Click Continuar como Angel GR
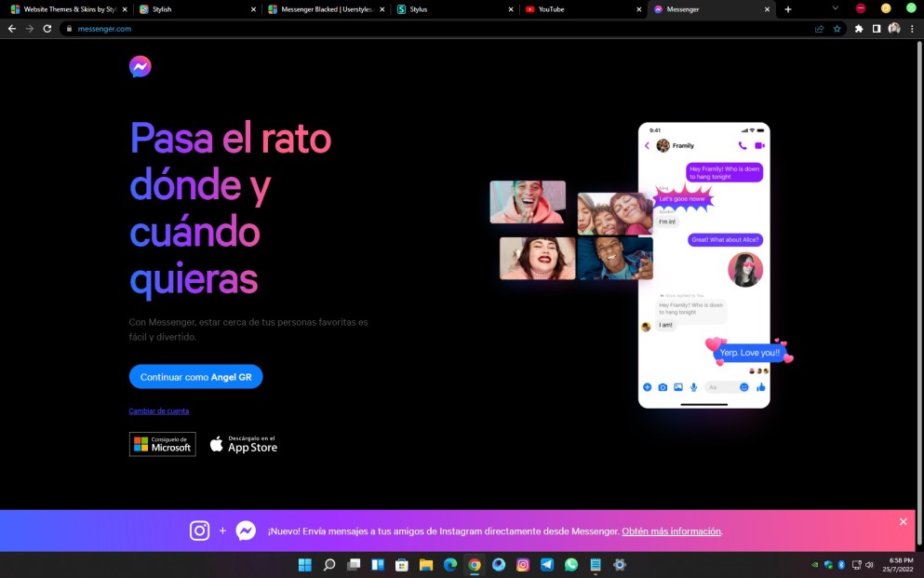Screen dimensions: 924x578 [195, 376]
